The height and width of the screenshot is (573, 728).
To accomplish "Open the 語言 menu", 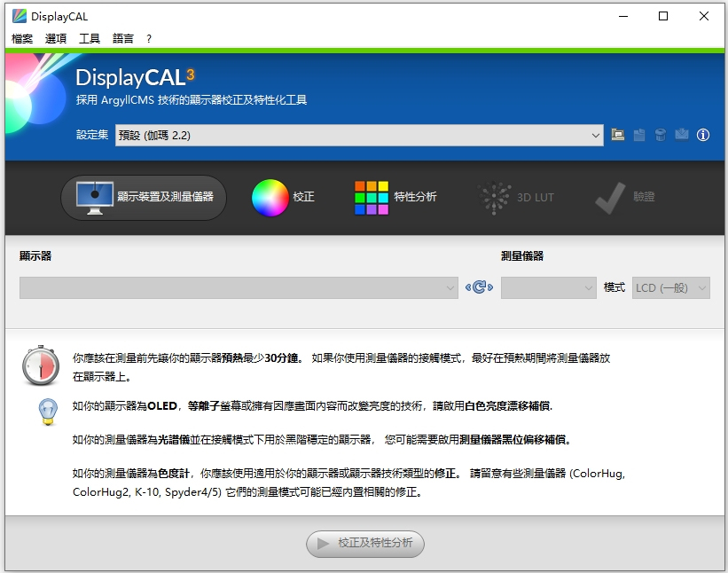I will [123, 38].
